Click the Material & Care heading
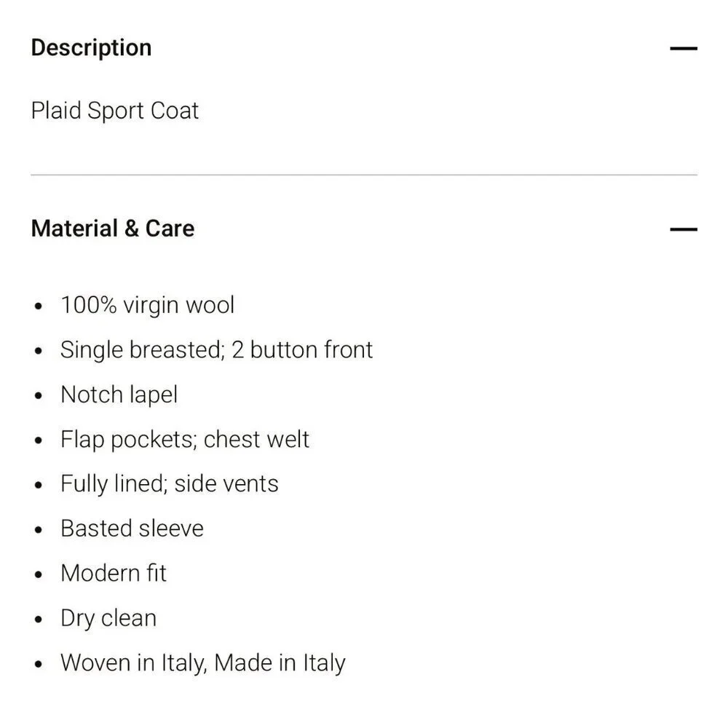 pos(113,229)
